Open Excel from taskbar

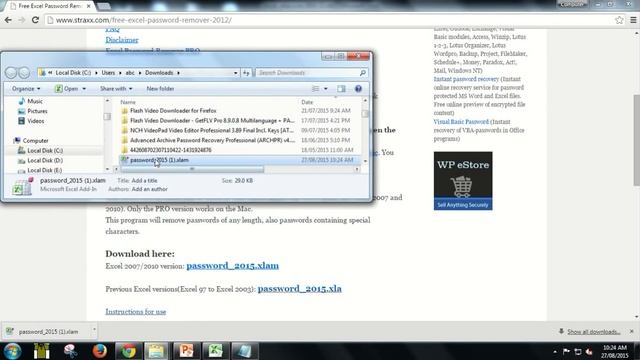point(215,351)
